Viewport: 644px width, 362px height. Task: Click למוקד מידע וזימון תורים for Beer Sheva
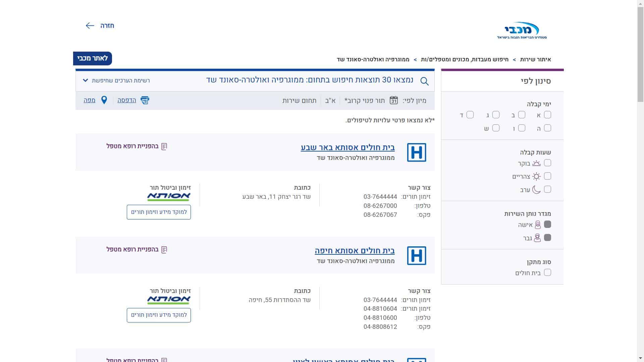(x=159, y=212)
